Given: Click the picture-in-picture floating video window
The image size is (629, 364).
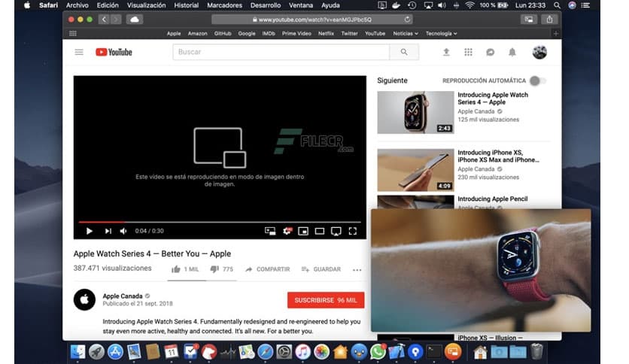Looking at the screenshot, I should pyautogui.click(x=481, y=270).
